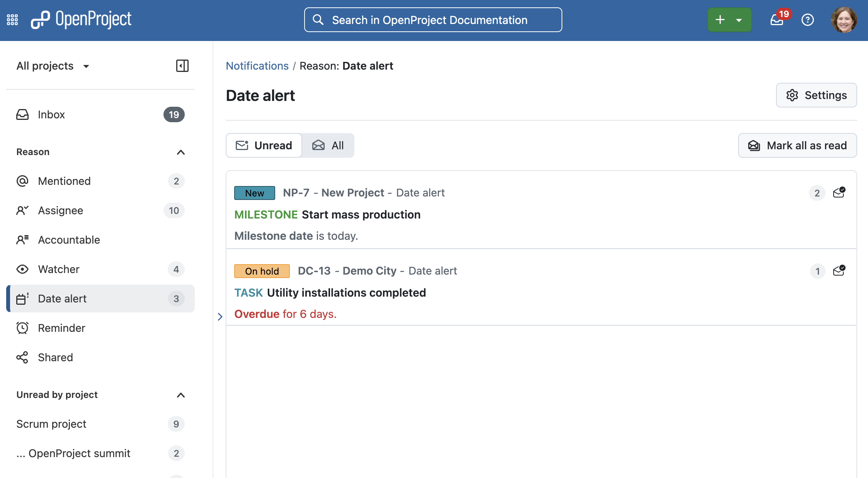The width and height of the screenshot is (868, 478).
Task: Open the All projects selector
Action: click(x=53, y=66)
